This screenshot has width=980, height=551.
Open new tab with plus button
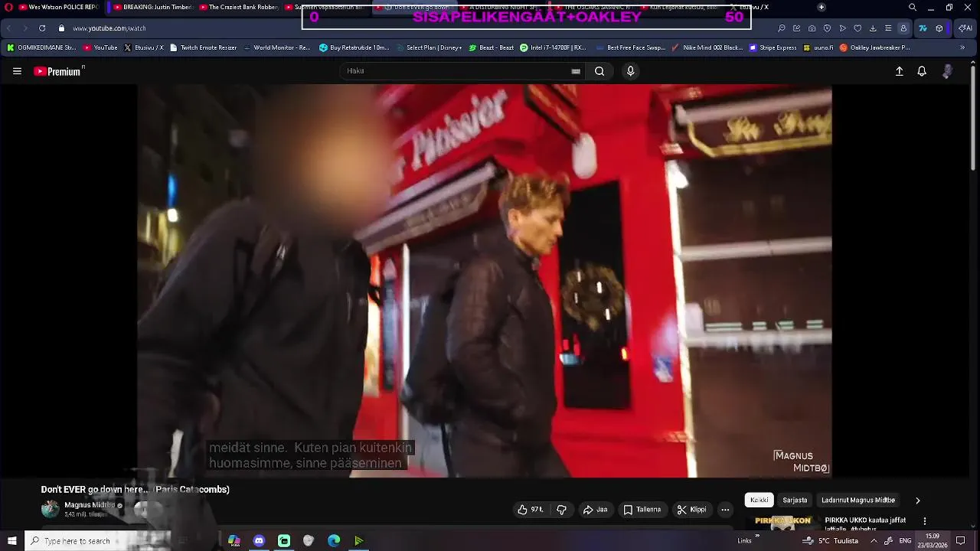(822, 7)
